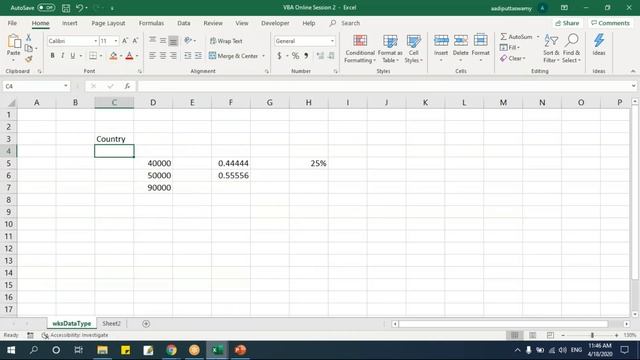This screenshot has width=640, height=360.
Task: Toggle the AutoSave switch
Action: pos(46,8)
